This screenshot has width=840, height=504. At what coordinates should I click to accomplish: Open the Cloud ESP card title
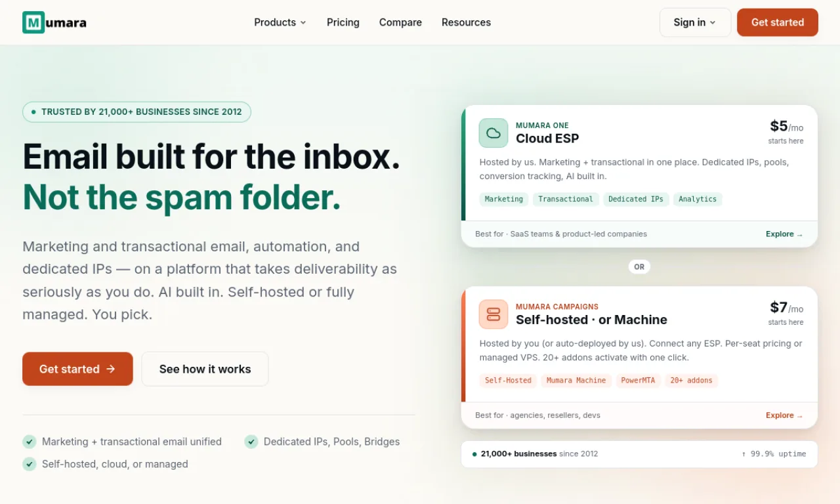(x=547, y=138)
